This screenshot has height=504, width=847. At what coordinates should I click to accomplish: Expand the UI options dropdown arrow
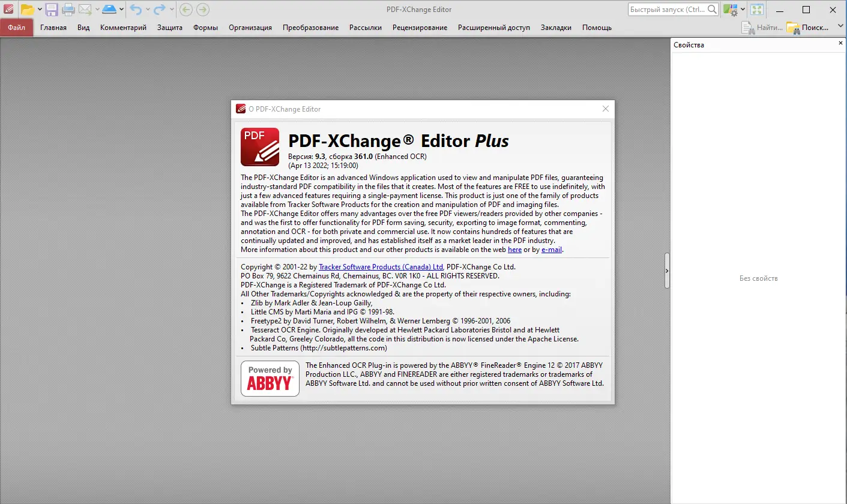pos(743,9)
